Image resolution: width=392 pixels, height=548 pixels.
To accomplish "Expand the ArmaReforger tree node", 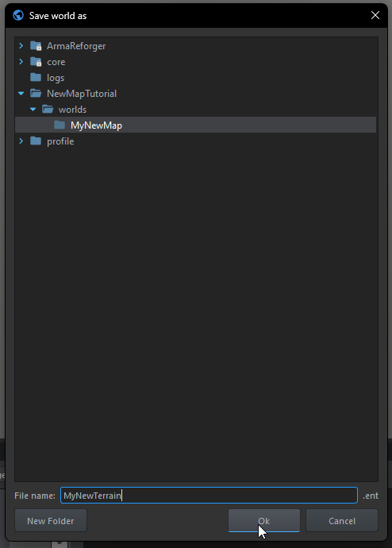I will pyautogui.click(x=21, y=46).
